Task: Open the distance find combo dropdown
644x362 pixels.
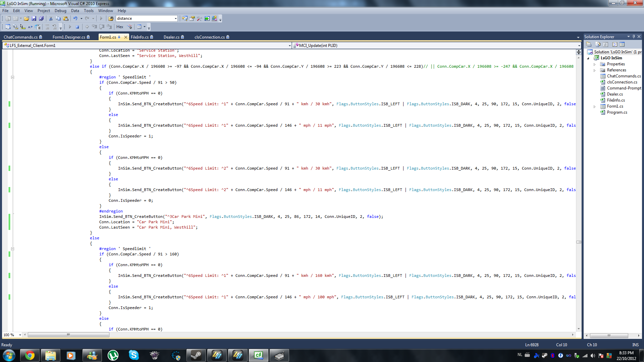Action: (175, 18)
